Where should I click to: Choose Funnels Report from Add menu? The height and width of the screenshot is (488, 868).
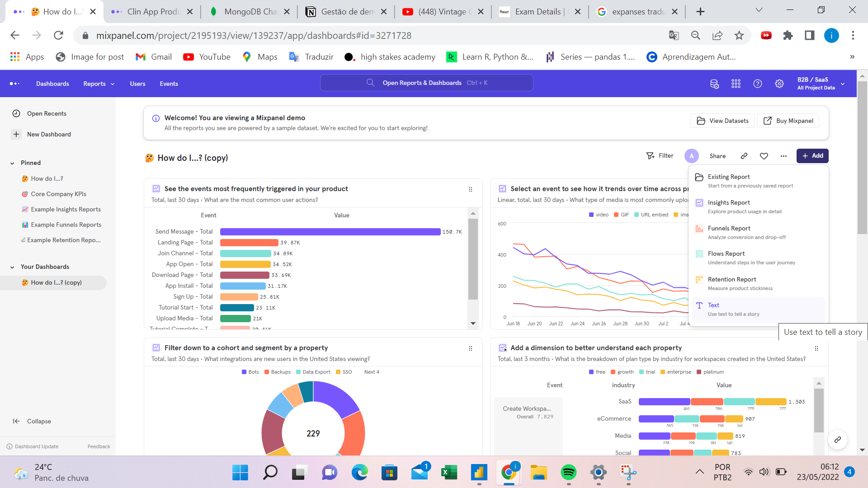tap(759, 232)
